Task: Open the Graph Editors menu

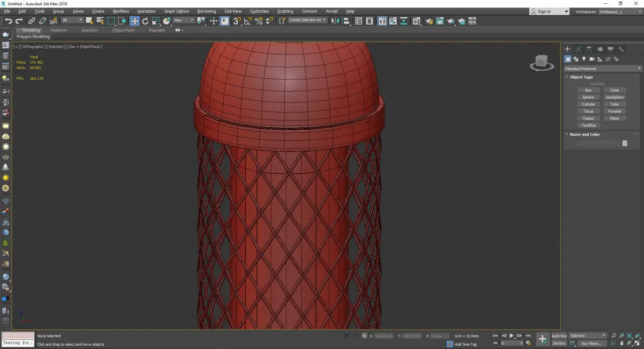Action: (177, 11)
